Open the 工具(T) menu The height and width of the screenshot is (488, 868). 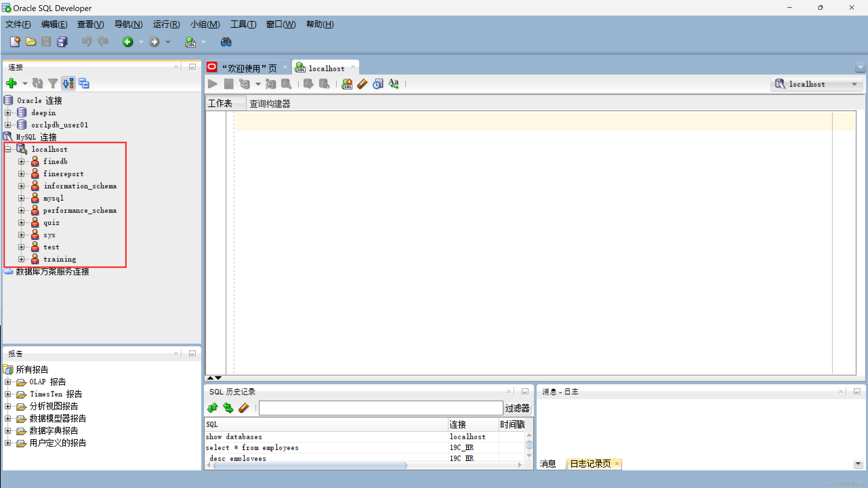pos(243,24)
